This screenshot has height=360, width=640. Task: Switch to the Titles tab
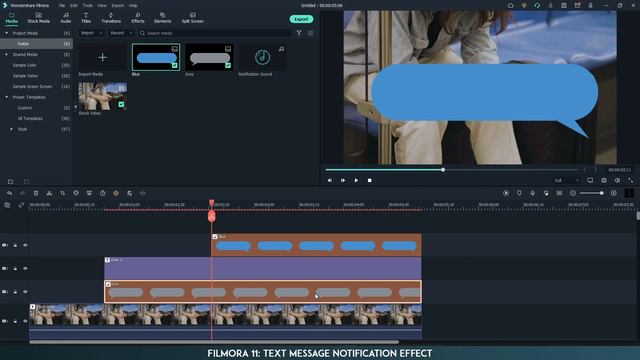click(x=86, y=18)
